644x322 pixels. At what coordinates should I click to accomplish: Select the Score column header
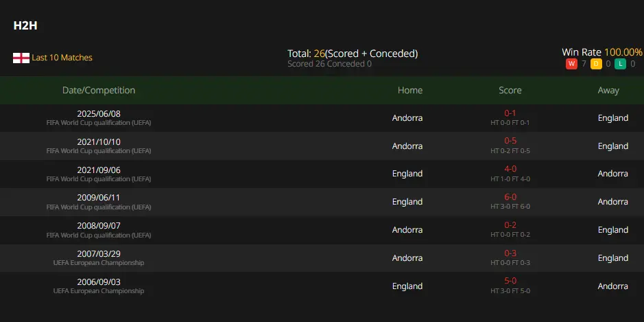click(510, 90)
